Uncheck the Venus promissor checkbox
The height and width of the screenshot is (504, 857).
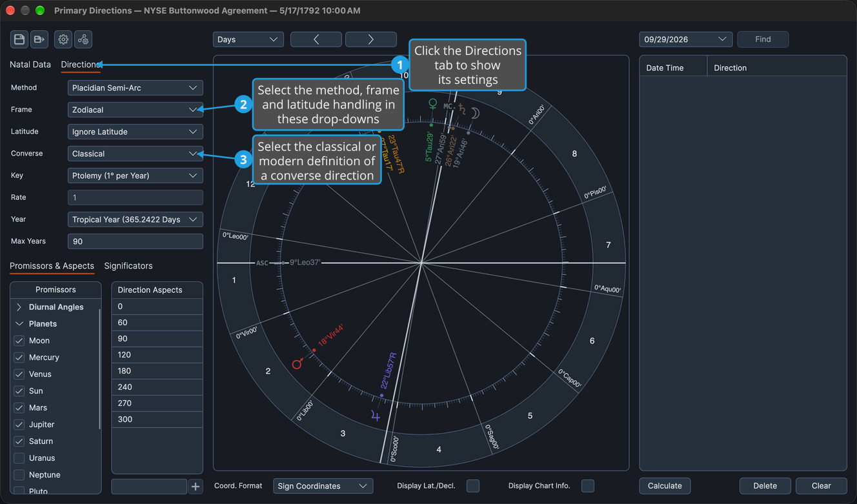tap(19, 374)
